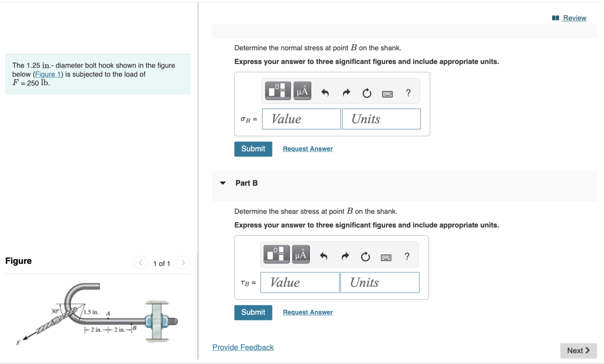
Task: Collapse the Part B section
Action: (222, 183)
